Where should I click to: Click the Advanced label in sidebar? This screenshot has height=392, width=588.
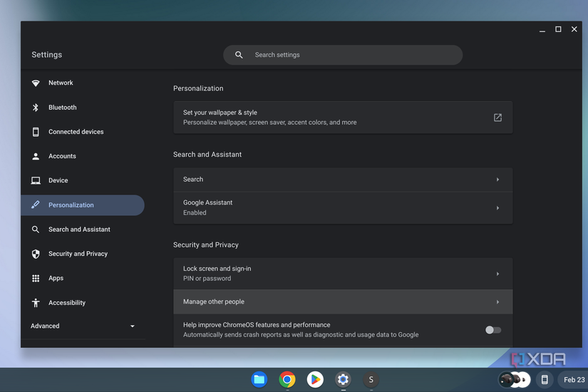pyautogui.click(x=45, y=326)
